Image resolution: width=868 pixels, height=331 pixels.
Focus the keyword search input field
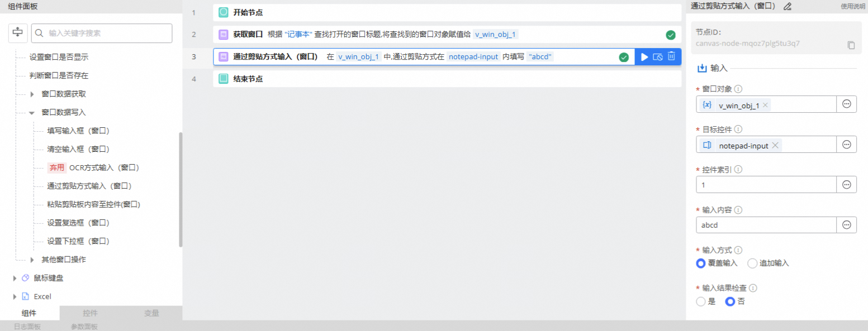[x=102, y=33]
